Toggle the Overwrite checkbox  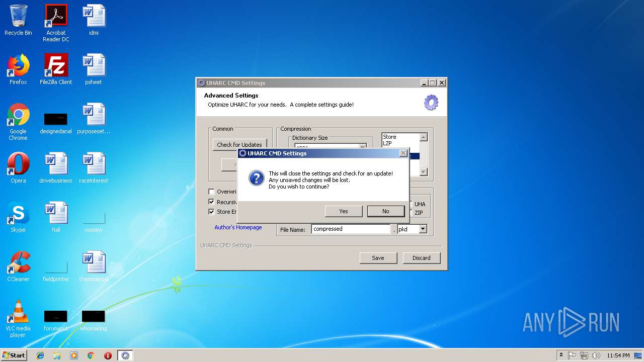tap(211, 192)
